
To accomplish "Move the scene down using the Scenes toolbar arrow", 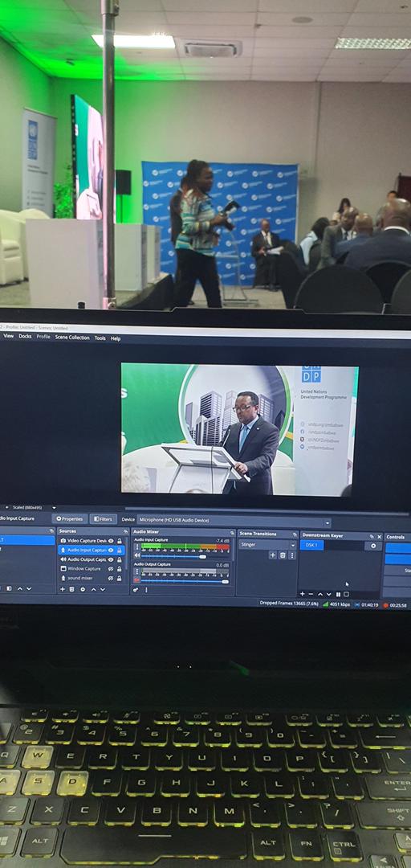I will coord(29,588).
